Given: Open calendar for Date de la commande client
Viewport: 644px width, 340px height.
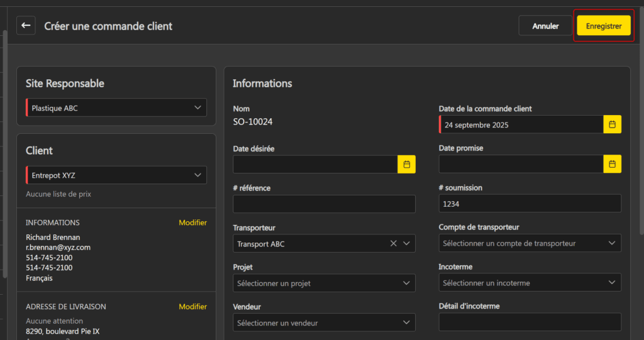Looking at the screenshot, I should click(x=612, y=124).
